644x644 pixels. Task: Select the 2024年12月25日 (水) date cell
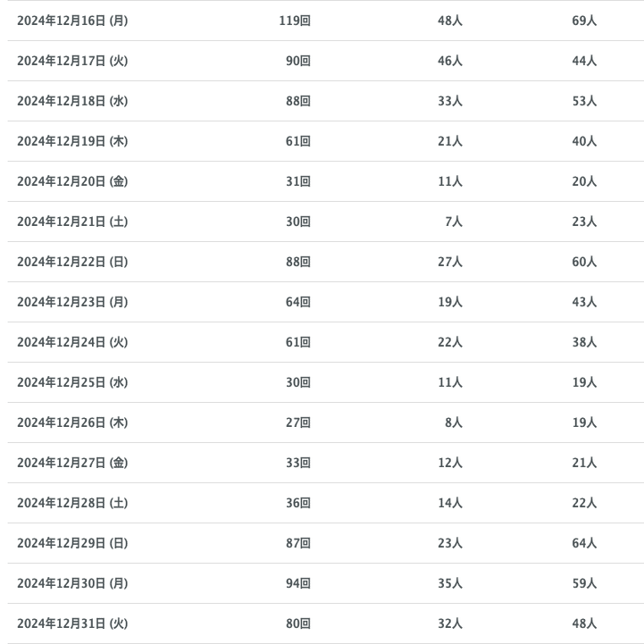[72, 382]
